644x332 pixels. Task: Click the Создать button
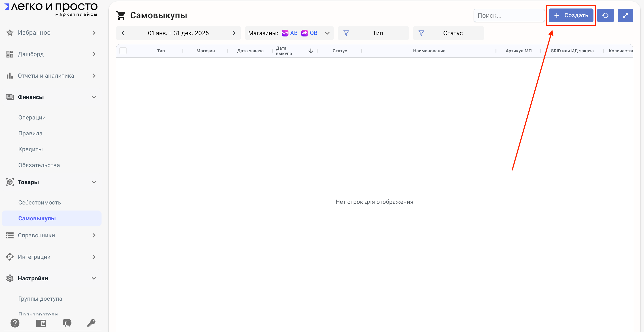tap(571, 15)
